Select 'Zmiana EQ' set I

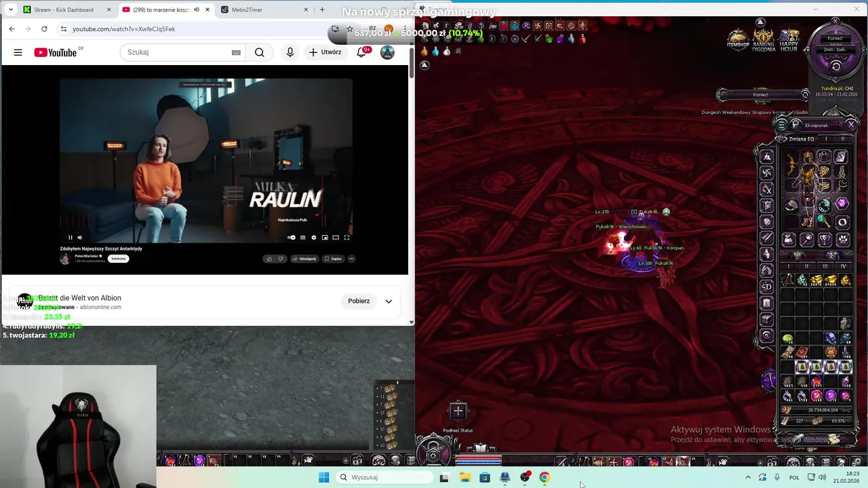pyautogui.click(x=826, y=139)
